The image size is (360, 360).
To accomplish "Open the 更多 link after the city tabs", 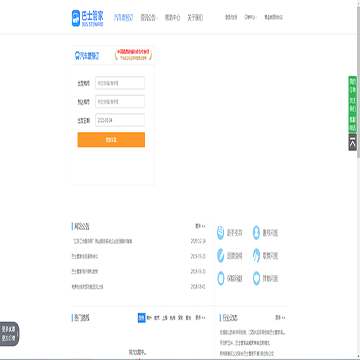I will point(200,318).
